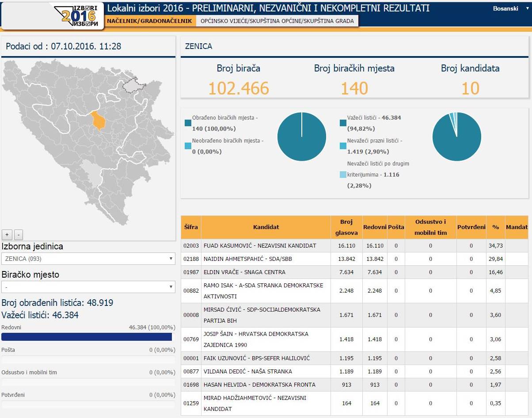532x418 pixels.
Task: Click the Kandidat column header
Action: coord(266,227)
